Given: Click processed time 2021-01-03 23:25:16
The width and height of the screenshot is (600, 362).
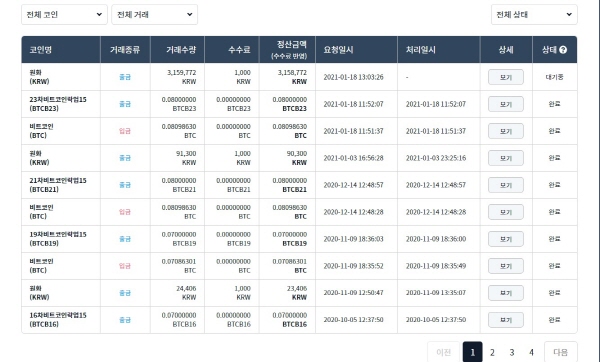Looking at the screenshot, I should click(436, 158).
